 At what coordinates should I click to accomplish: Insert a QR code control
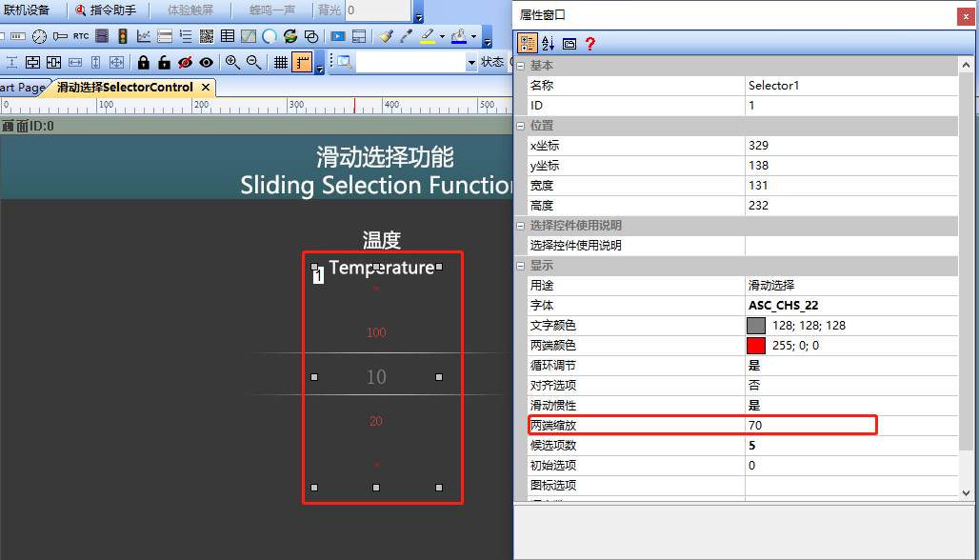(x=207, y=36)
